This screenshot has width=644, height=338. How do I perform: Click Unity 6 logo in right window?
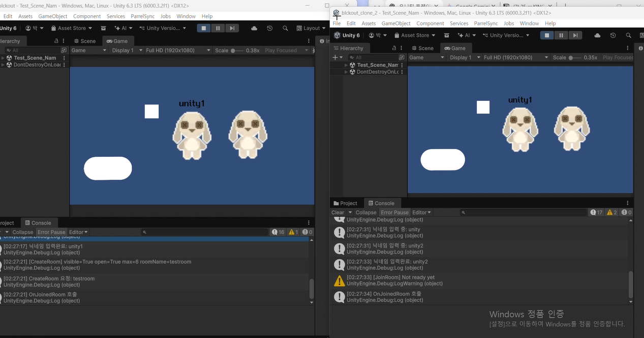[347, 36]
